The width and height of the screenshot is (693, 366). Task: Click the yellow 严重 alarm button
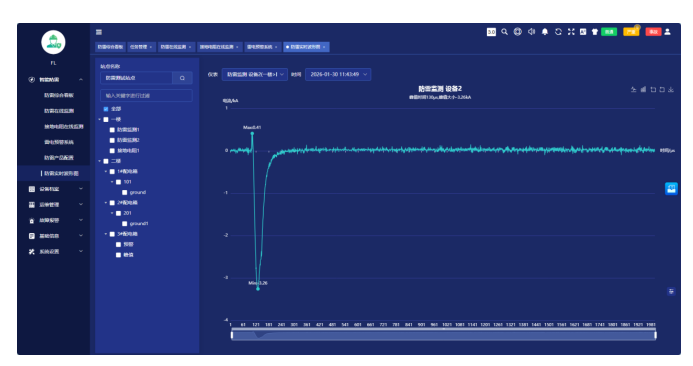click(631, 32)
